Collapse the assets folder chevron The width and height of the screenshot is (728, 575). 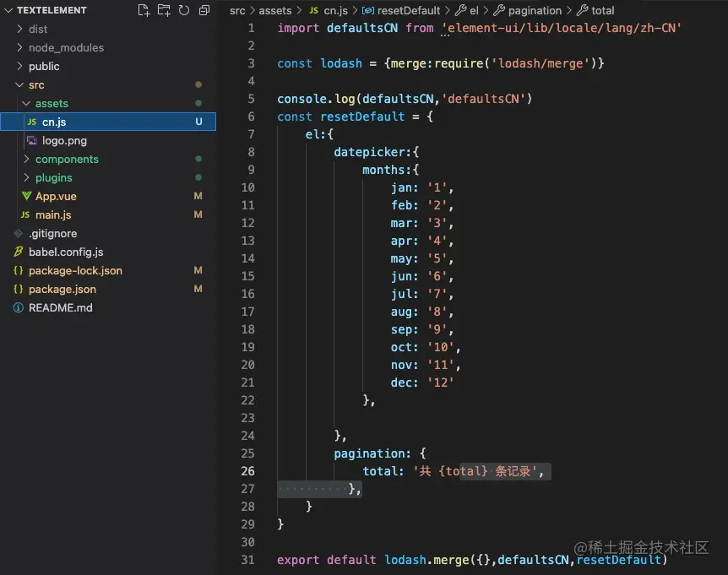tap(26, 103)
